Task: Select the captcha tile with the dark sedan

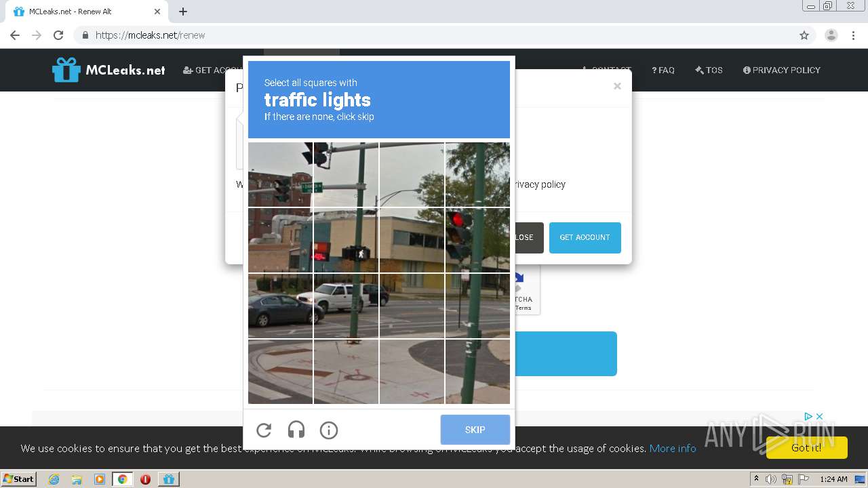Action: [x=280, y=306]
